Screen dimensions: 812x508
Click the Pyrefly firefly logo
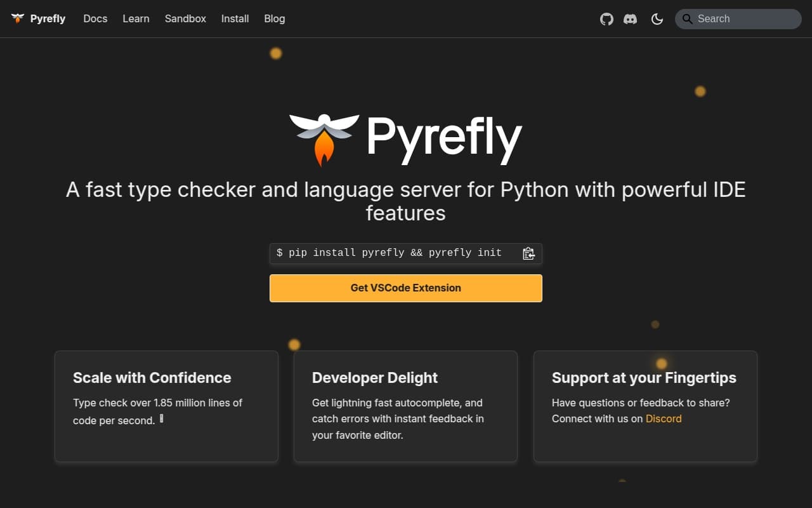[x=17, y=18]
